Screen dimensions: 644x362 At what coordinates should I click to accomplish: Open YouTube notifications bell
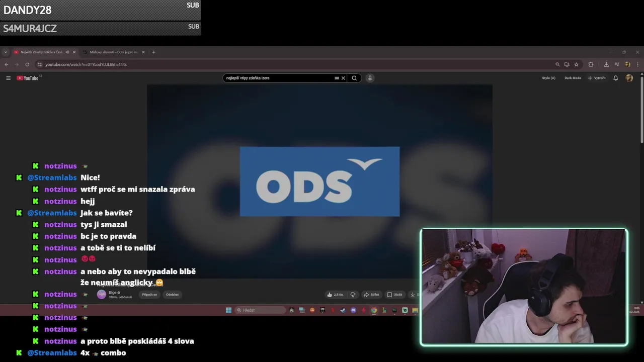615,78
